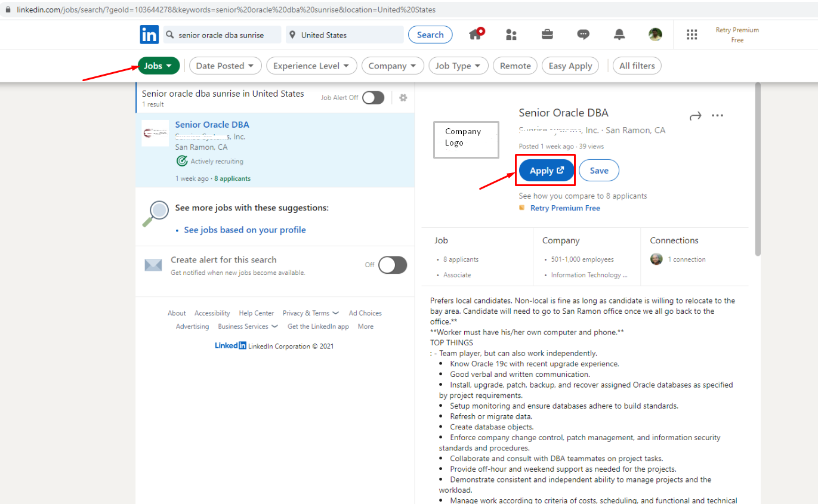Open the Help Center footer link

pos(257,313)
